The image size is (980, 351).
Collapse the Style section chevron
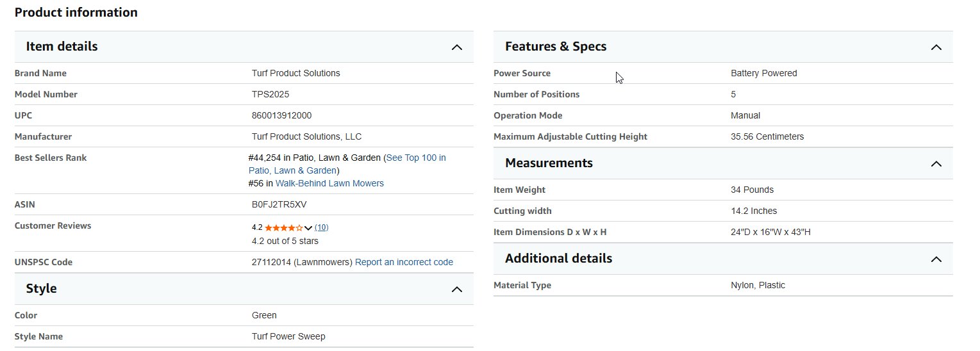(x=456, y=290)
